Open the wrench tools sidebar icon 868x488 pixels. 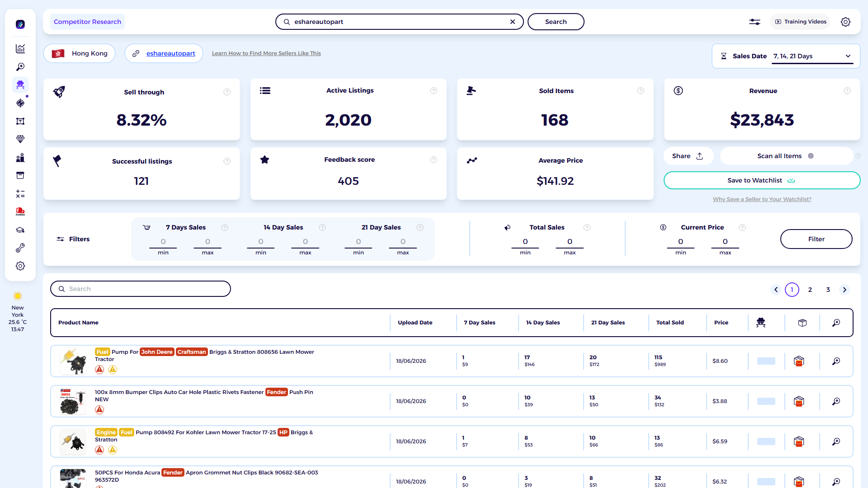[20, 248]
